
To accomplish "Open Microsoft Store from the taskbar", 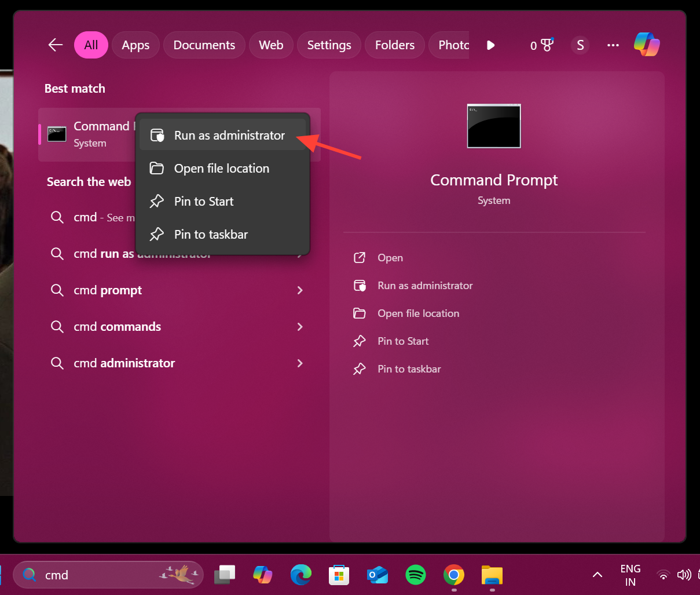I will 339,575.
